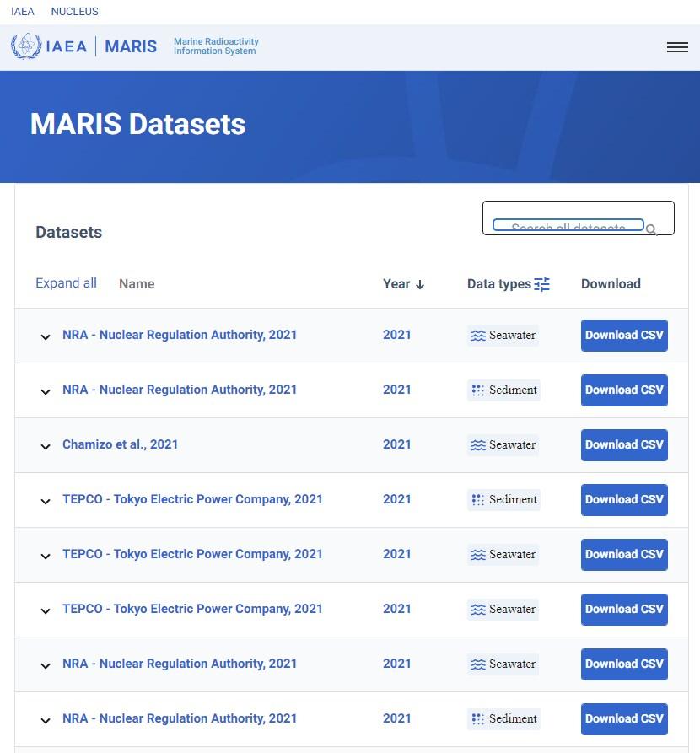Screen dimensions: 700x753
Task: Click Sediment dots icon in bottom NRA row
Action: point(478,719)
